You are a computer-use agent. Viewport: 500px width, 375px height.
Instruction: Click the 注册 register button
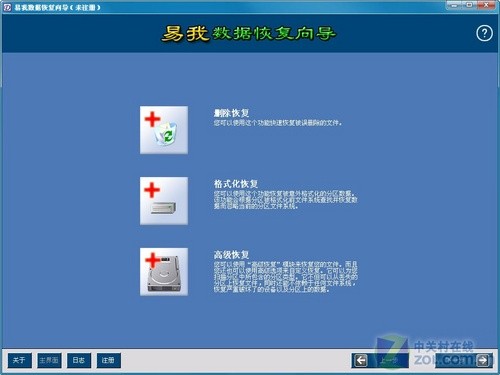pyautogui.click(x=109, y=360)
